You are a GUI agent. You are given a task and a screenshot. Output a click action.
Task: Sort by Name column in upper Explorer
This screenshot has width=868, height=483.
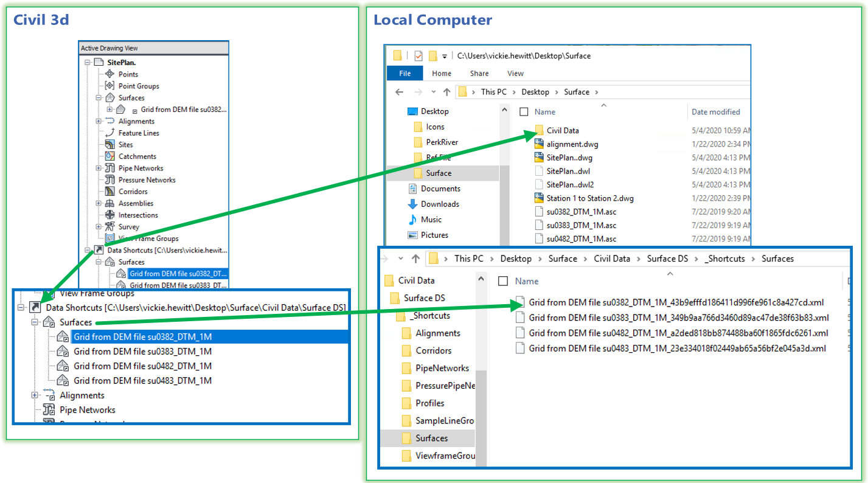coord(545,112)
